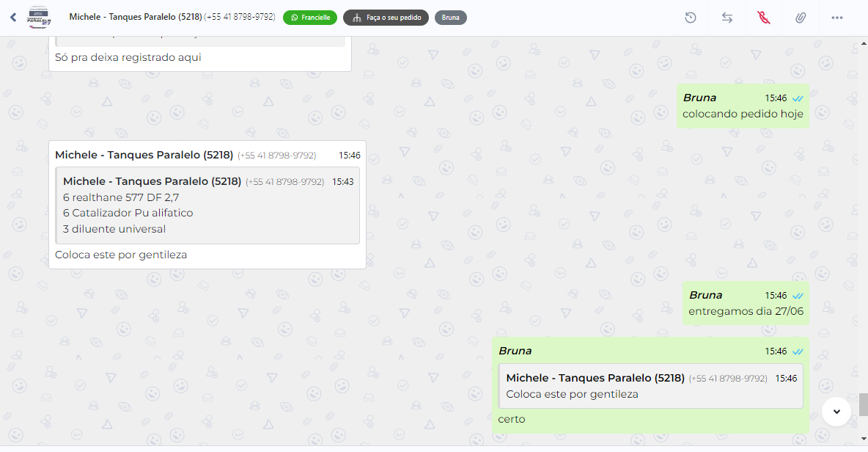Open the conversation history clock icon

(691, 18)
